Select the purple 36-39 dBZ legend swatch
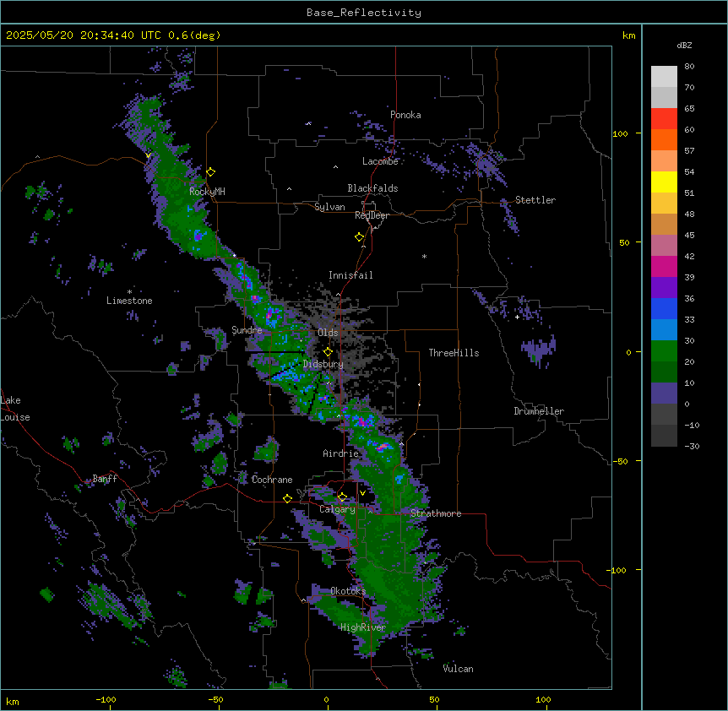This screenshot has width=728, height=711. coord(664,287)
